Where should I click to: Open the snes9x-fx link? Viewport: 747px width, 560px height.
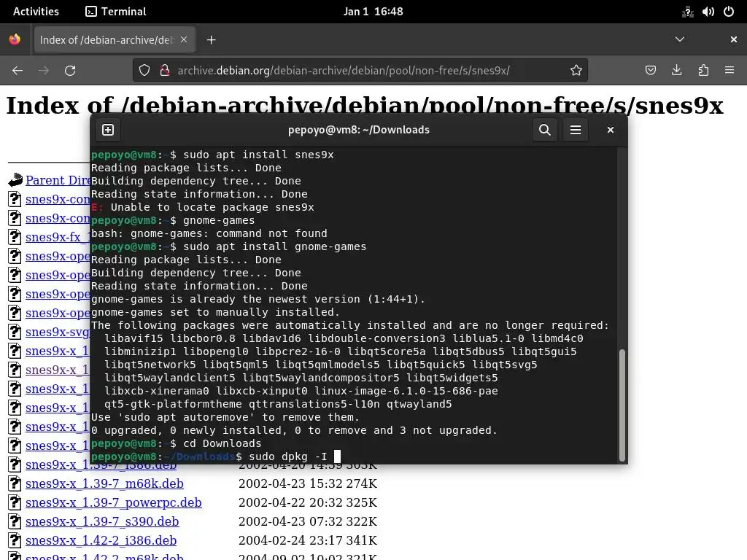click(58, 237)
